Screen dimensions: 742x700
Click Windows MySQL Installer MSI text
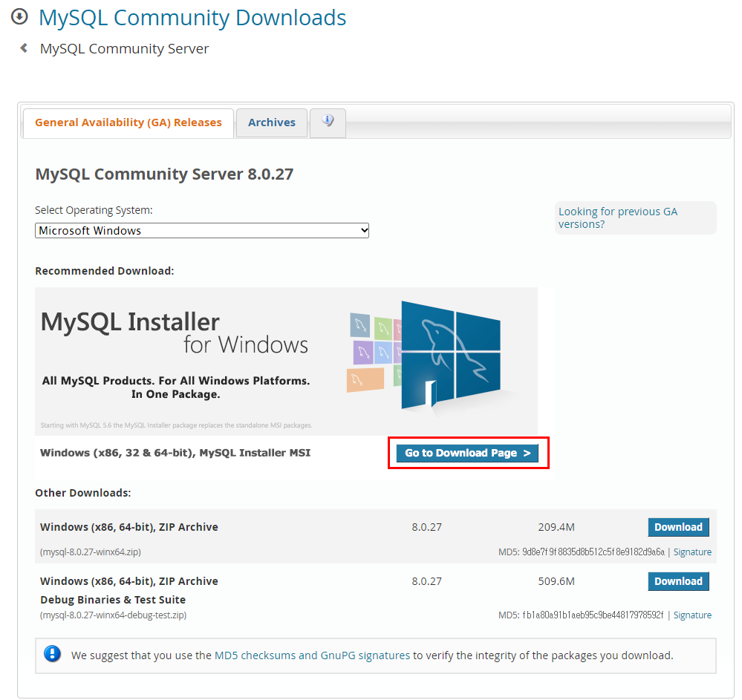pos(175,453)
